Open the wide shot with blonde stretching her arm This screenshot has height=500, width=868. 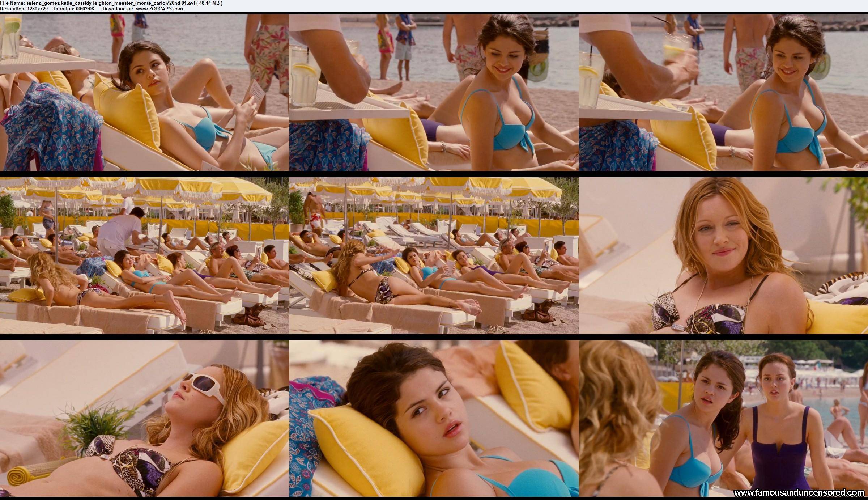coord(434,255)
